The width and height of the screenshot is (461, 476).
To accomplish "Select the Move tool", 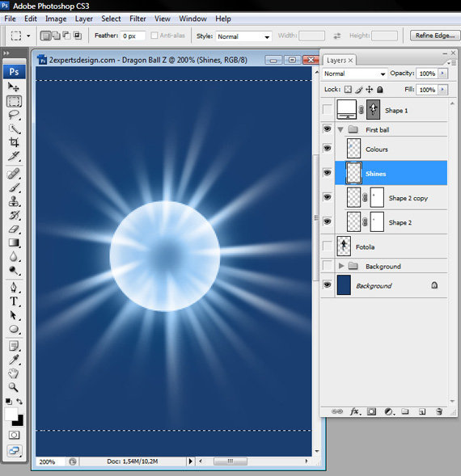I will 14,87.
